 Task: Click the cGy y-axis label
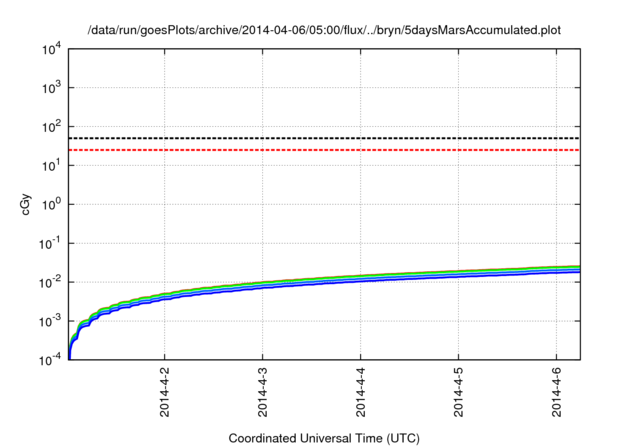(25, 204)
